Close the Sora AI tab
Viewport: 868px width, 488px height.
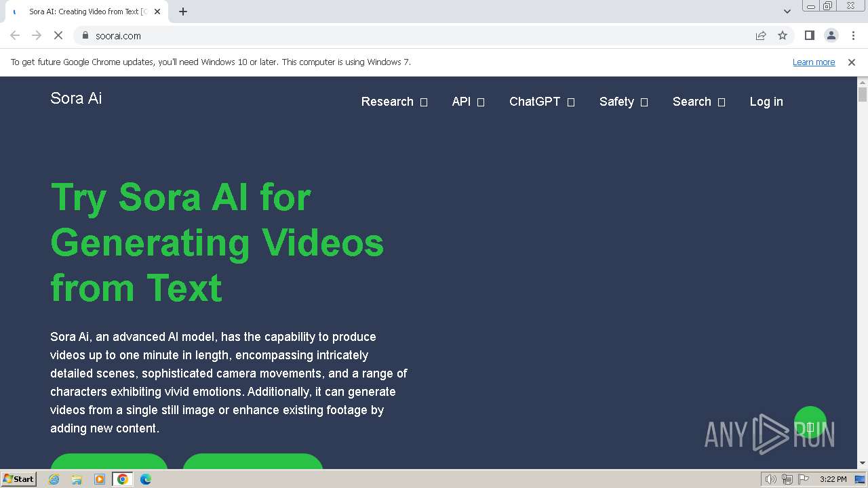click(157, 12)
